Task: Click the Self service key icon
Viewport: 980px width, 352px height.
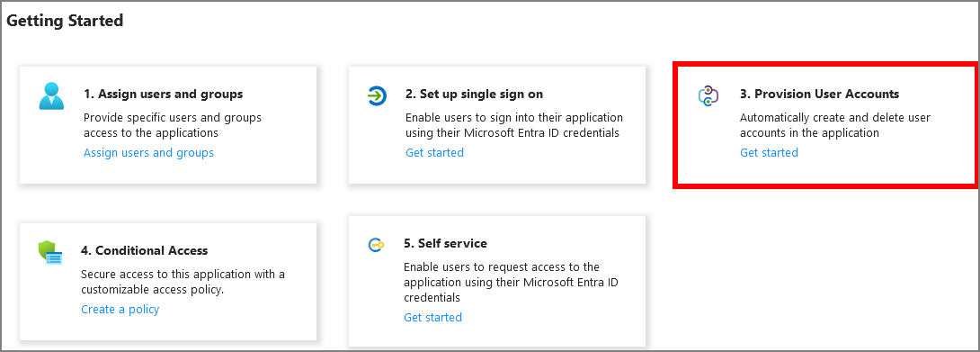Action: [376, 245]
